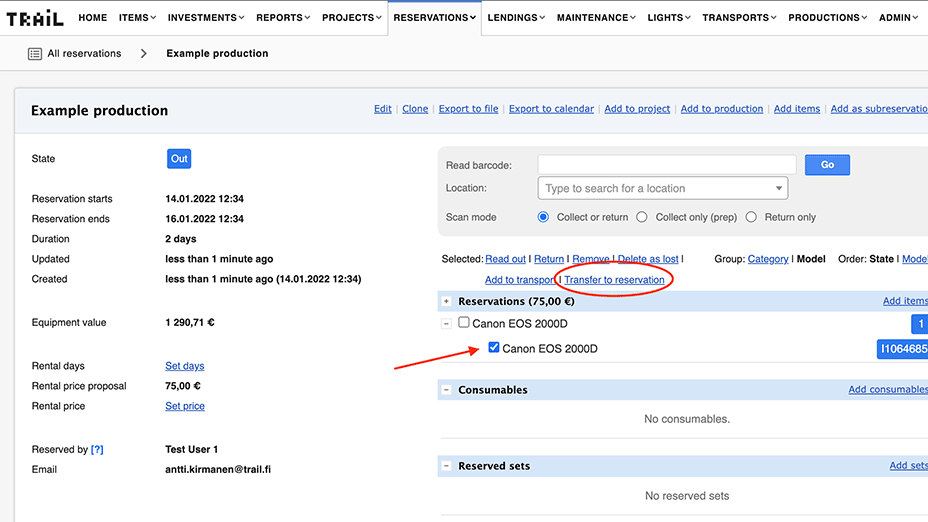Select Collect only (prep) scan mode

642,217
